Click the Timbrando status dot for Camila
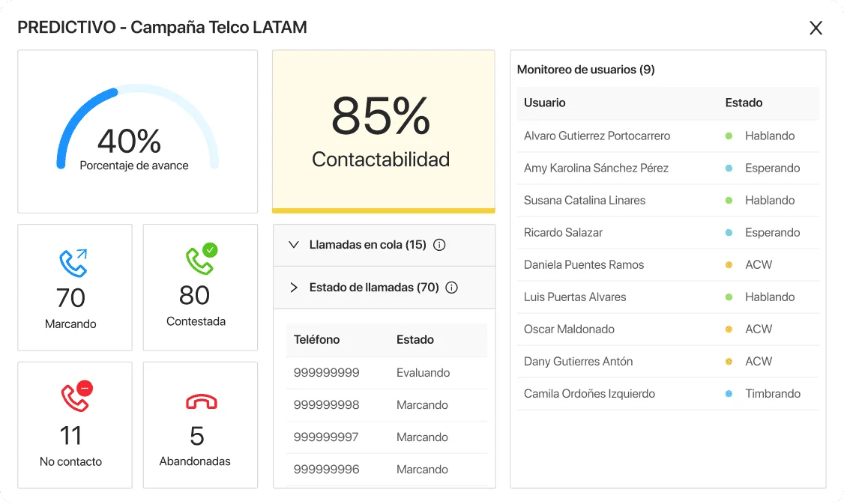The height and width of the screenshot is (504, 844). 729,394
